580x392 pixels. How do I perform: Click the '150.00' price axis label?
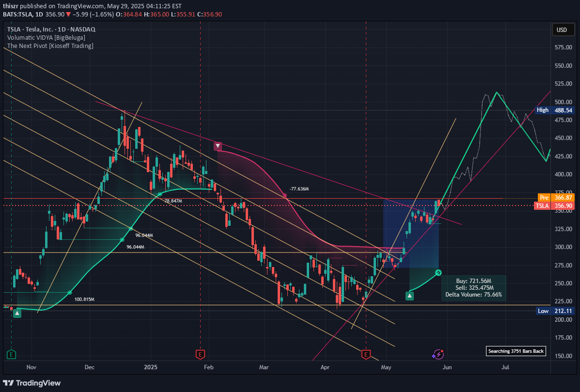[x=564, y=356]
